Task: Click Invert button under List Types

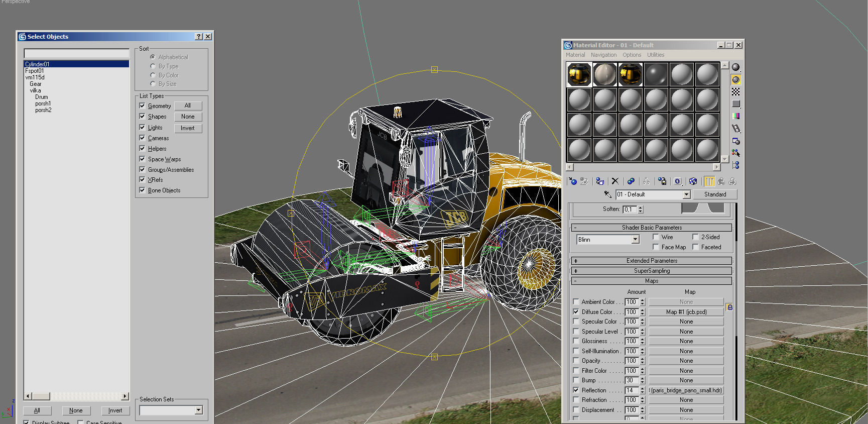Action: coord(188,128)
